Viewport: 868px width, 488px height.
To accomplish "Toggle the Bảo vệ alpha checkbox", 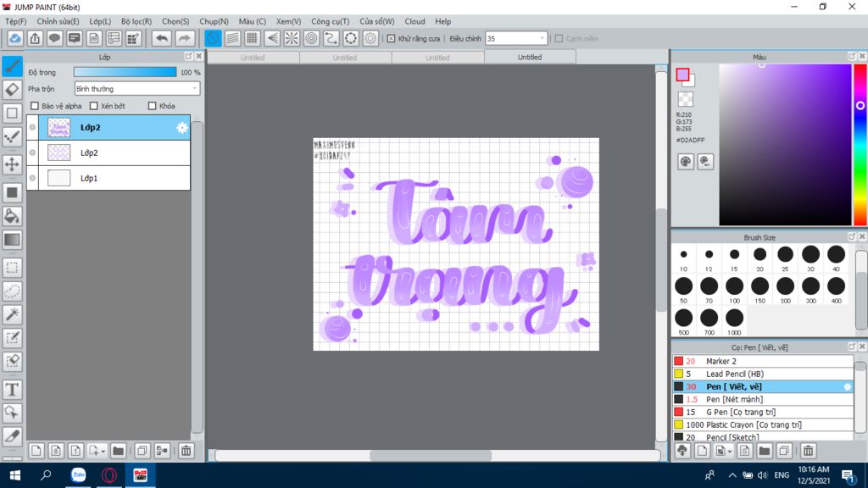I will [35, 106].
